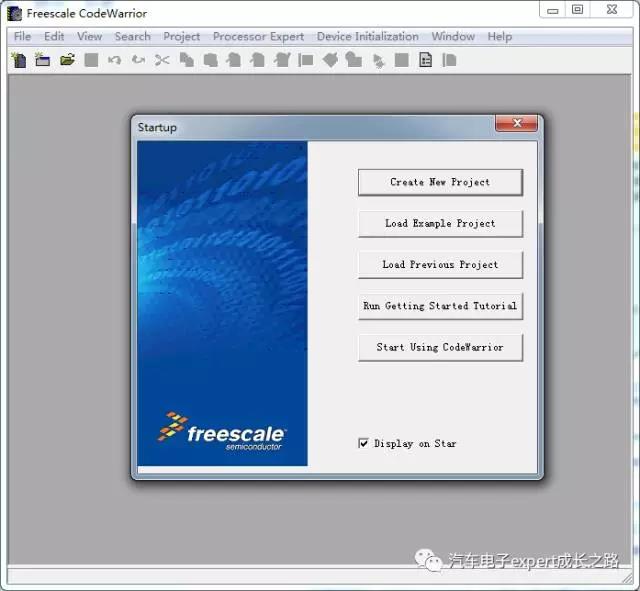Click the Copy toolbar icon
The image size is (640, 591).
click(187, 60)
